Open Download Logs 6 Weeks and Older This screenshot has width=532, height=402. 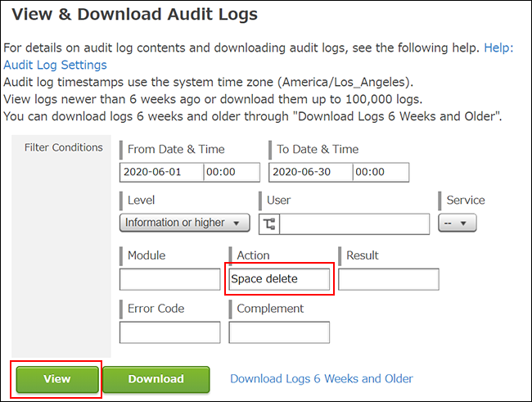(321, 378)
